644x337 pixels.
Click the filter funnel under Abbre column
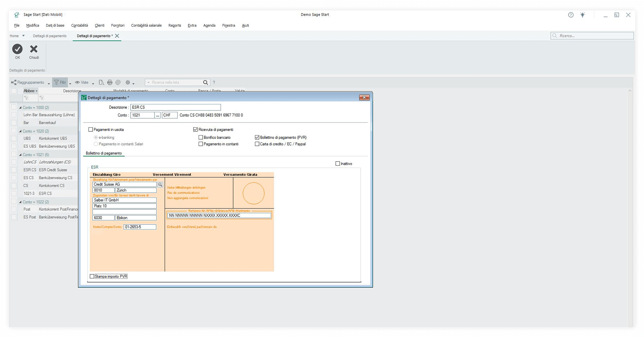tap(26, 98)
